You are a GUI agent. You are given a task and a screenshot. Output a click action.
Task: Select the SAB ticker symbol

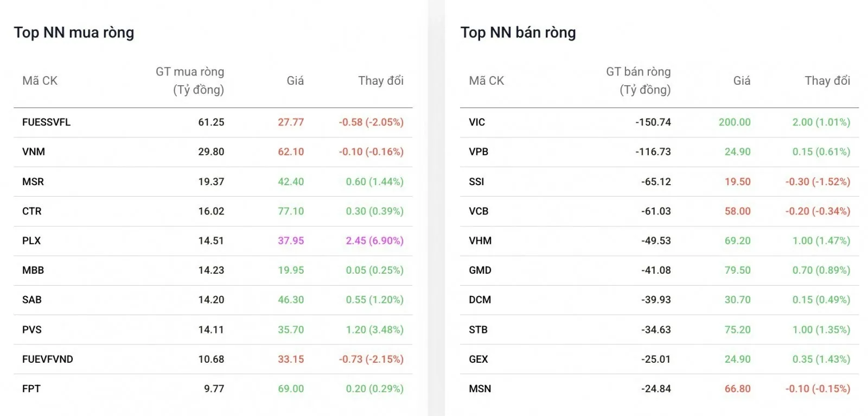click(x=32, y=300)
